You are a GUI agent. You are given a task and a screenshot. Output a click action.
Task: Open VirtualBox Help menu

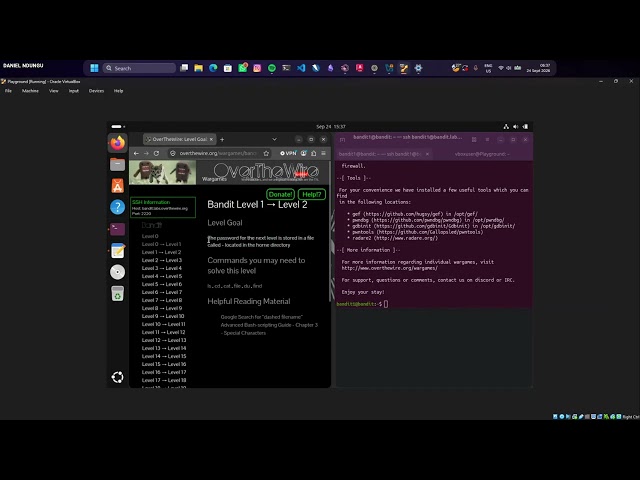(x=118, y=91)
